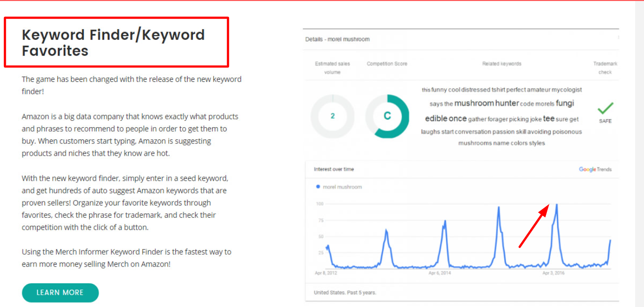Click the 'tee' related keyword
The width and height of the screenshot is (644, 307).
point(549,119)
